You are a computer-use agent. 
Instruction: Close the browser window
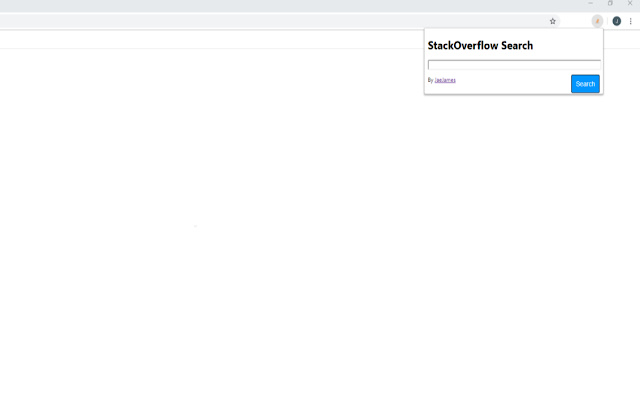[630, 3]
